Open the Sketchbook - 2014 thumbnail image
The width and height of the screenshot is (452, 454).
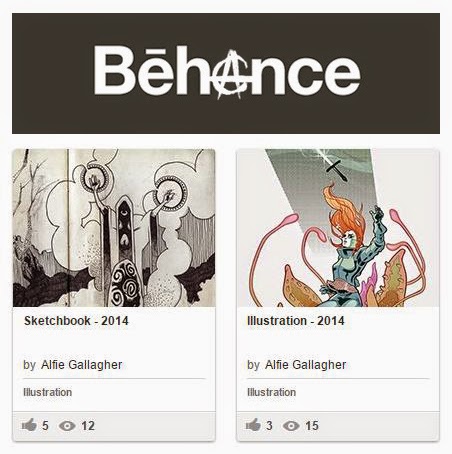[114, 228]
